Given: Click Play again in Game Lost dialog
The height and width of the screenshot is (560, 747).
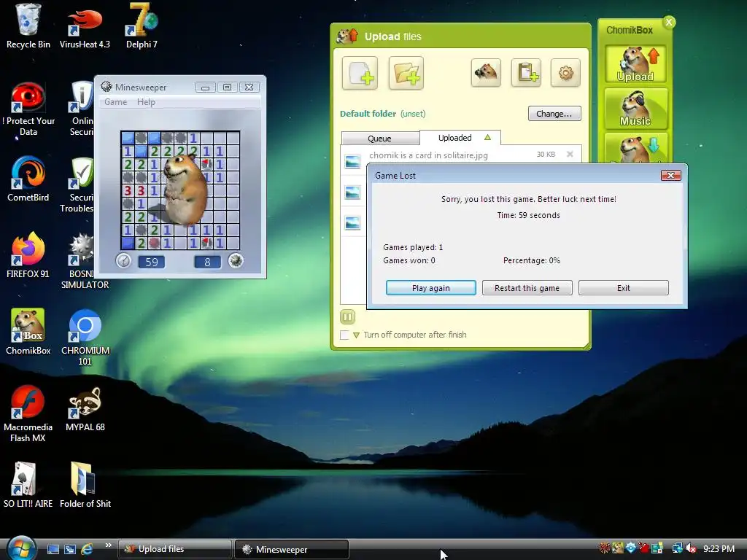Looking at the screenshot, I should click(x=430, y=287).
